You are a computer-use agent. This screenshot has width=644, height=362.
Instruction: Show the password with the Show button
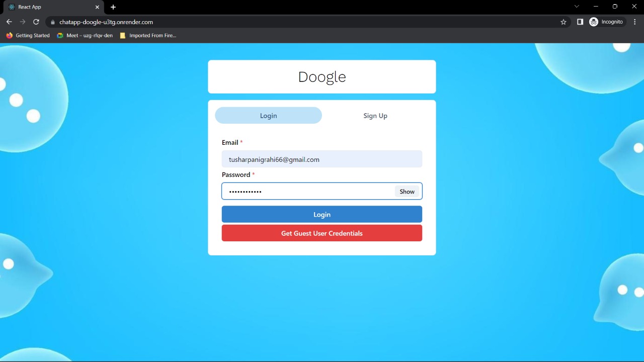point(407,192)
